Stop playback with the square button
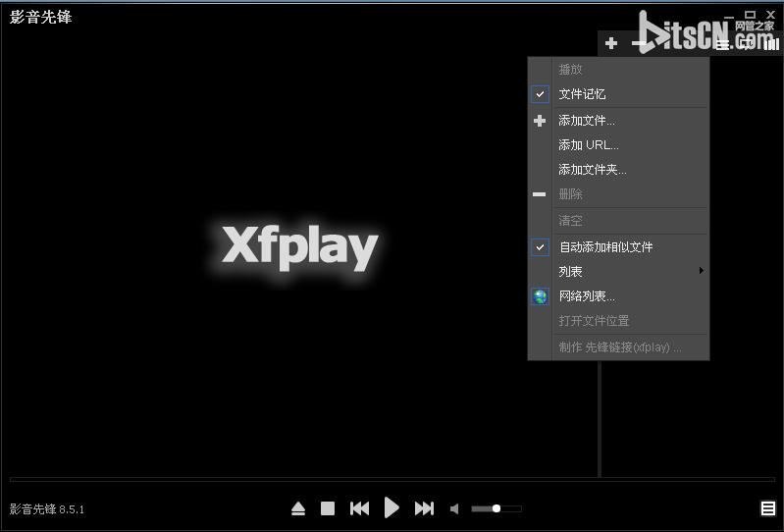This screenshot has width=784, height=532. 328,508
